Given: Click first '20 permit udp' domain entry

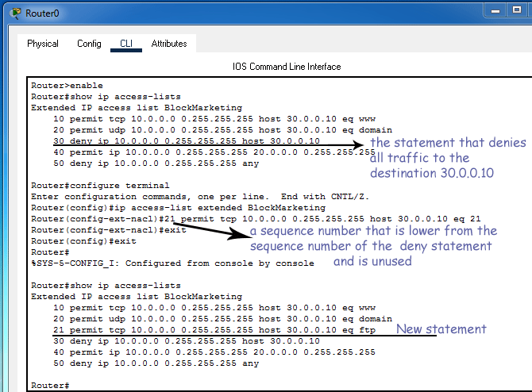Looking at the screenshot, I should pos(222,130).
